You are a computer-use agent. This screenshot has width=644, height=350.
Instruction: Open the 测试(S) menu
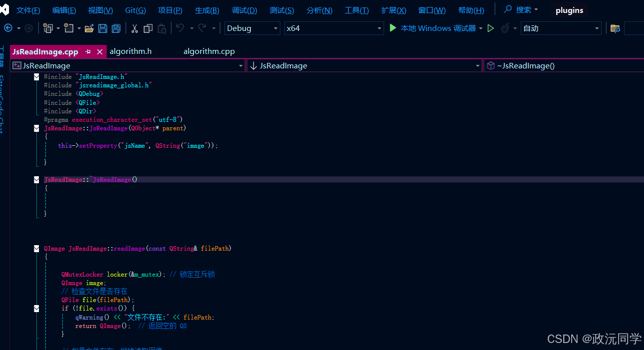coord(282,10)
